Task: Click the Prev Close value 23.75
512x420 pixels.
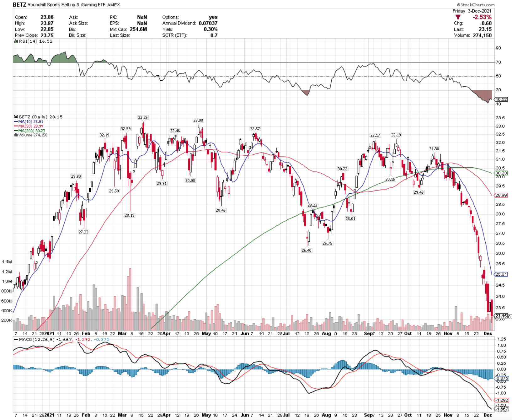Action: pyautogui.click(x=47, y=35)
